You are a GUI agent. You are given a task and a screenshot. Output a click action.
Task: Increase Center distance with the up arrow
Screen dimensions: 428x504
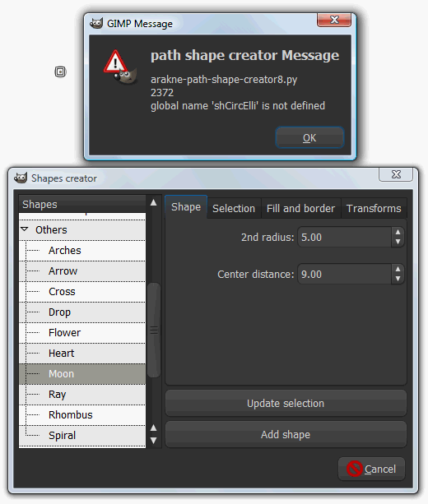(398, 269)
